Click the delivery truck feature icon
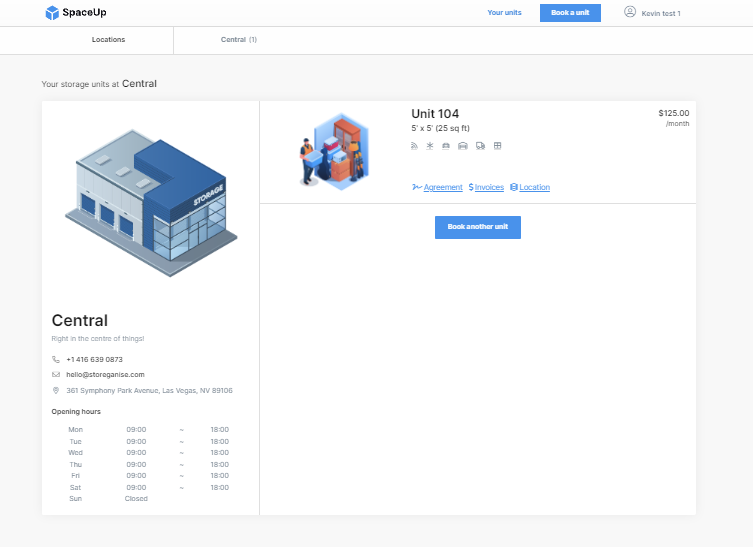The width and height of the screenshot is (753, 547). (480, 146)
